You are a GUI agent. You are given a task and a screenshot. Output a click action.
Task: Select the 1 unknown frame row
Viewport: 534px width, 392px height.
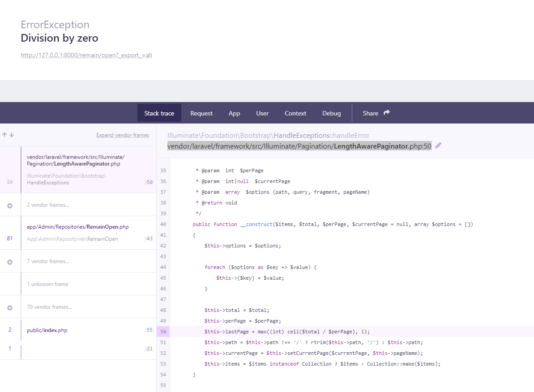pyautogui.click(x=78, y=284)
